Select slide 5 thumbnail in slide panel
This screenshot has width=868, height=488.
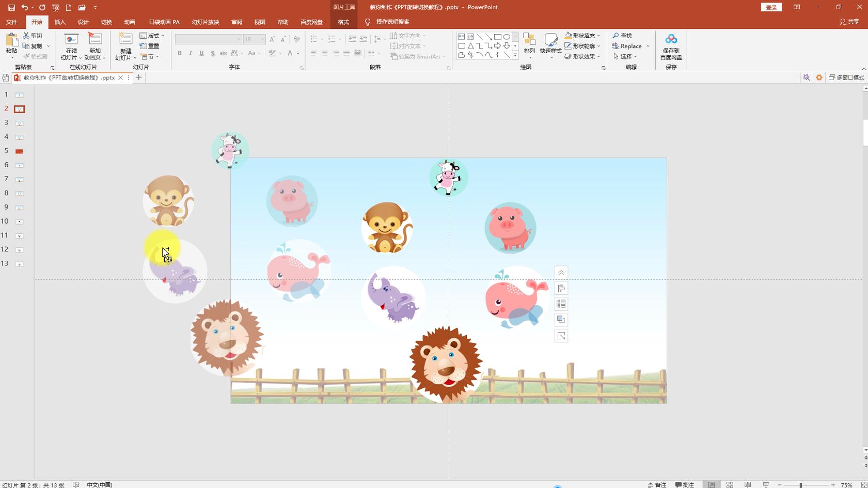pos(19,151)
